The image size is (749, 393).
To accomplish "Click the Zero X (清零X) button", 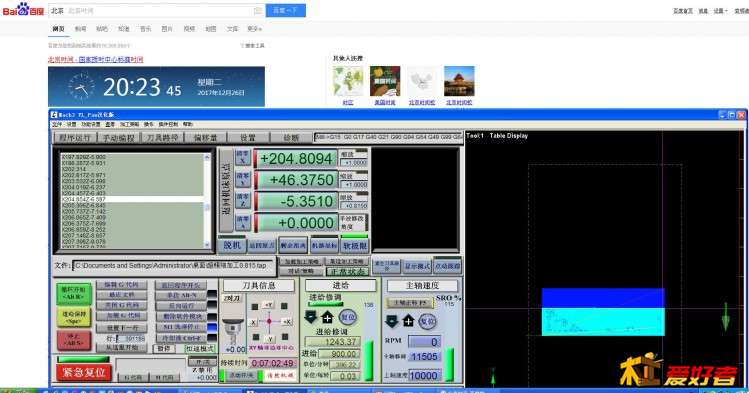I will (243, 158).
